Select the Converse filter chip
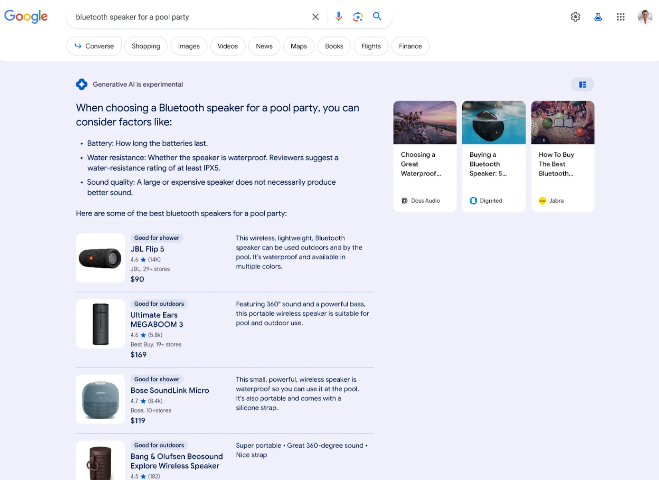 pos(94,46)
